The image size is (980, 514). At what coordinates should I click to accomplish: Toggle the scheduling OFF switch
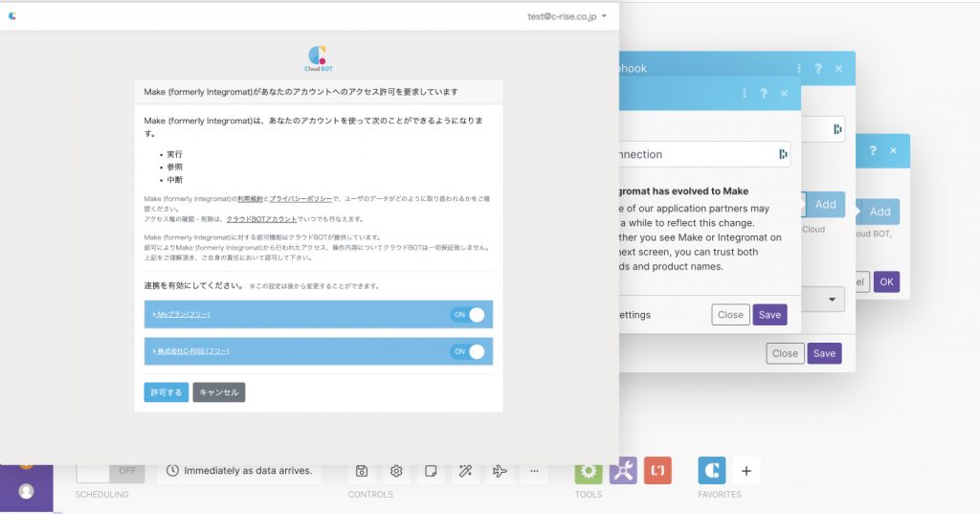(x=111, y=472)
